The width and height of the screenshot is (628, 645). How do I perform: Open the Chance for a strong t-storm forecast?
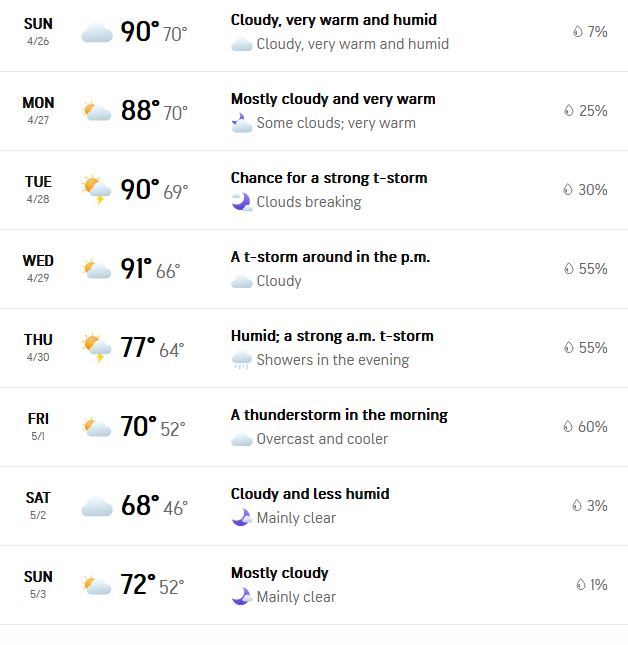(x=328, y=178)
